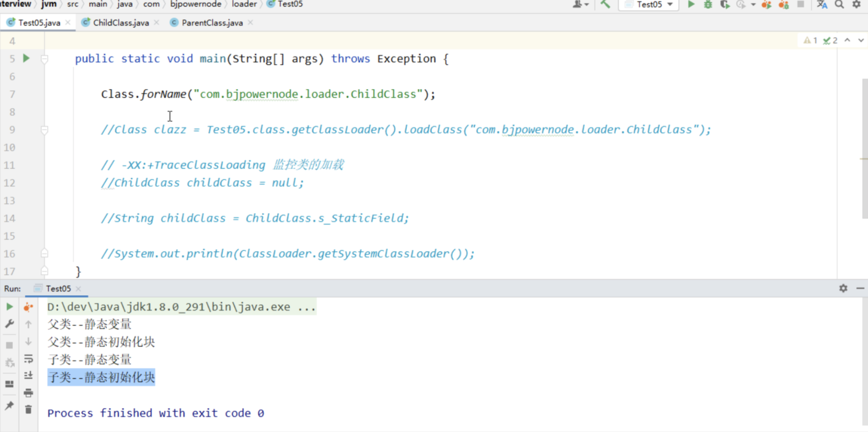This screenshot has height=432, width=868.
Task: Click the editor vertical scrollbar
Action: (865, 148)
